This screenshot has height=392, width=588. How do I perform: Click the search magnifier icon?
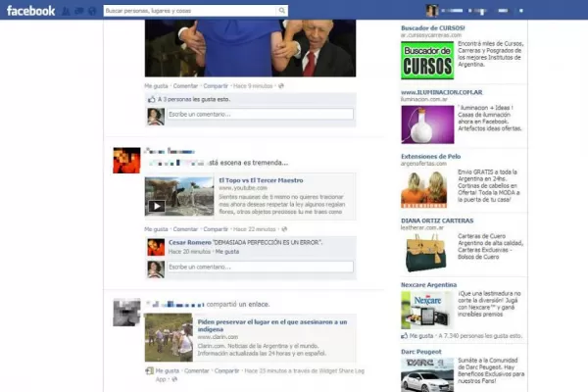click(x=282, y=11)
